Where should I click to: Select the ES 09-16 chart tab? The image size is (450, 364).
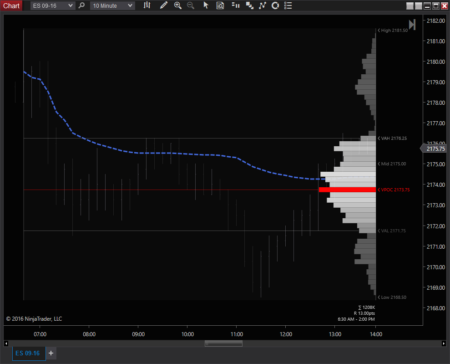[x=28, y=353]
